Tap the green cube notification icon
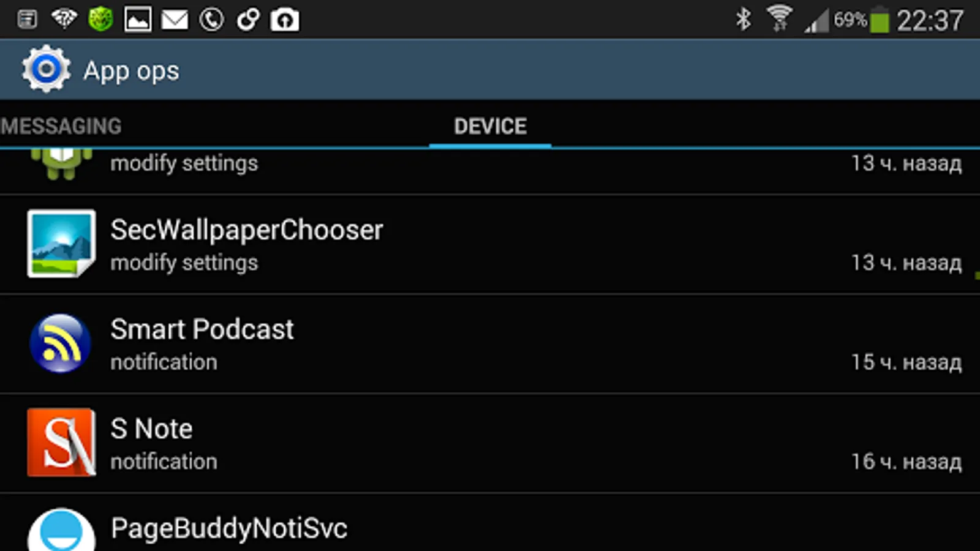The height and width of the screenshot is (551, 980). pyautogui.click(x=101, y=20)
